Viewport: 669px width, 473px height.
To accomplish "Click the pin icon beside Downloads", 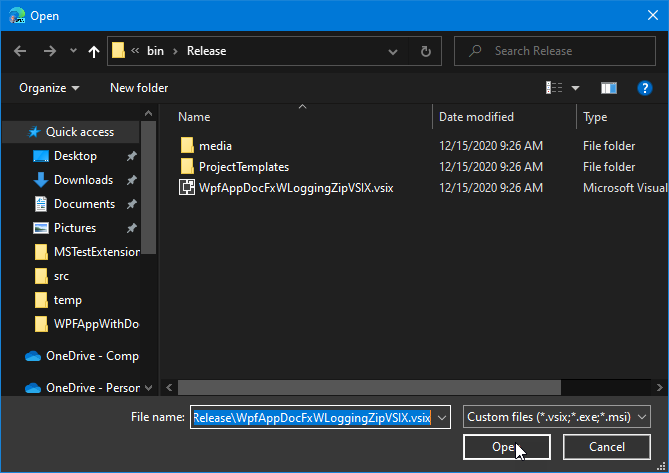I will pyautogui.click(x=132, y=180).
